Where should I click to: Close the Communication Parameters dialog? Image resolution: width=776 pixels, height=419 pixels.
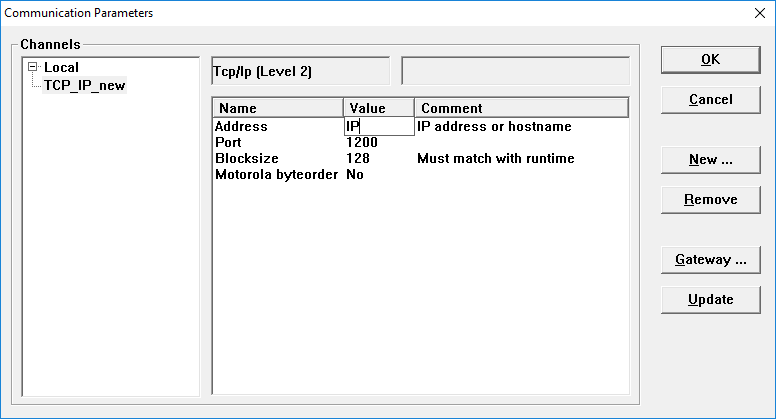click(756, 13)
